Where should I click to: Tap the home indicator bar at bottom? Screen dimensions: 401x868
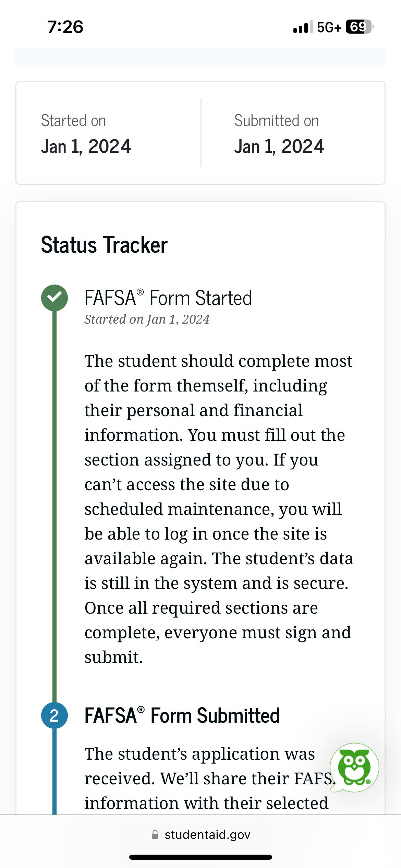[x=200, y=857]
